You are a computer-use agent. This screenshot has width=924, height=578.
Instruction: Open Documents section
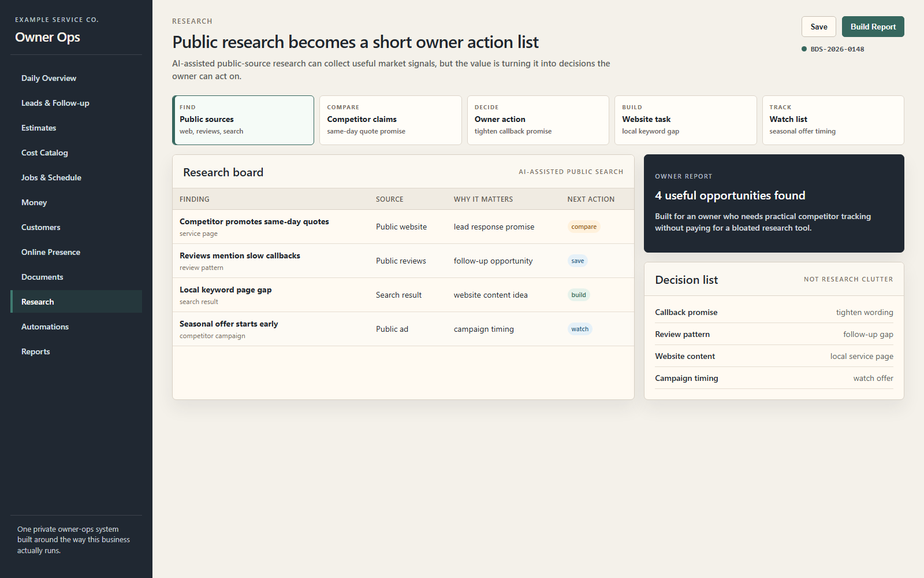click(x=76, y=277)
